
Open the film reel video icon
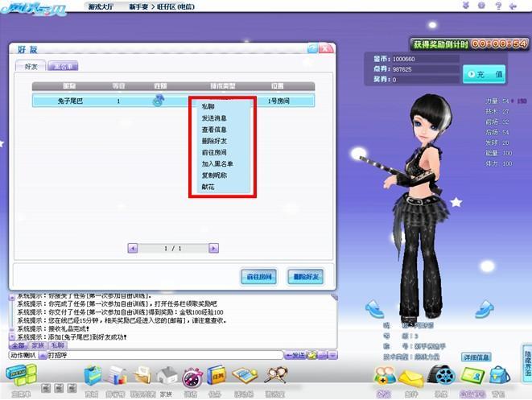click(442, 376)
